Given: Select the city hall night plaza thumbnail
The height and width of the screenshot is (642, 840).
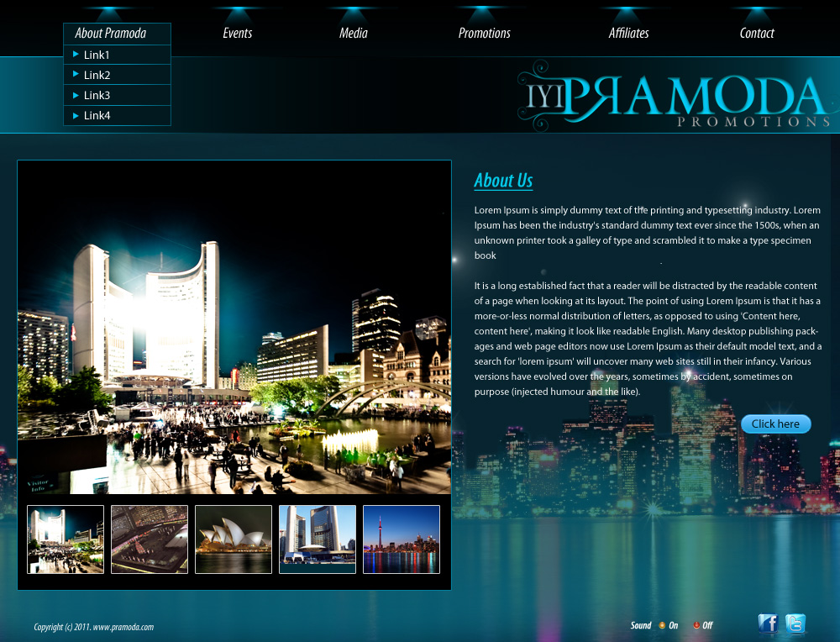Looking at the screenshot, I should (x=66, y=539).
